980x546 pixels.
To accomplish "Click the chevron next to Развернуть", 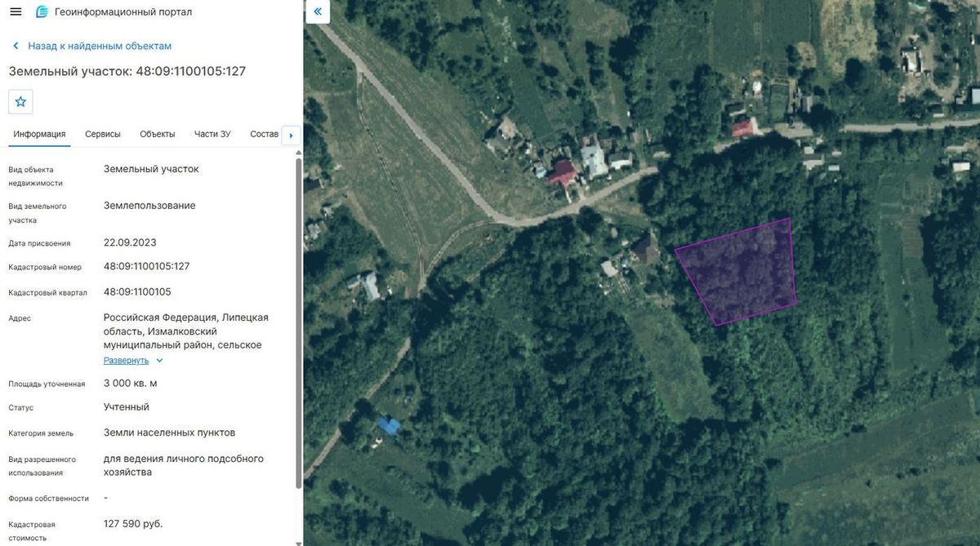I will click(x=159, y=360).
